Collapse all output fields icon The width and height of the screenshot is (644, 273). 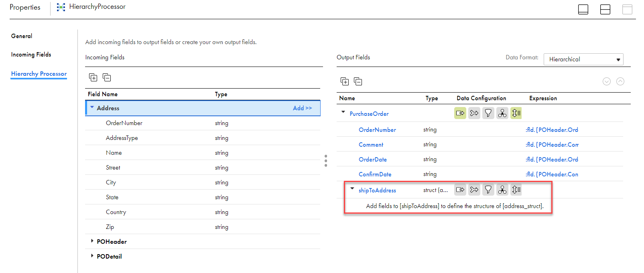(x=358, y=81)
